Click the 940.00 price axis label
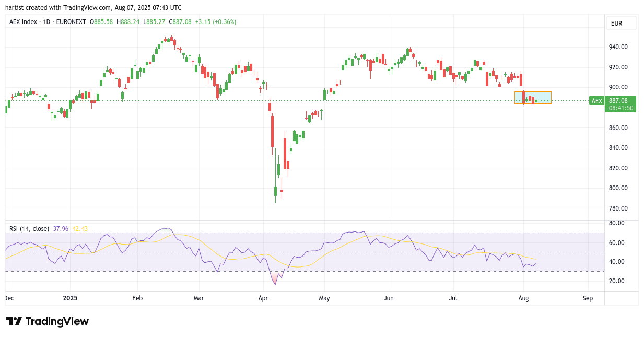644x337 pixels. point(618,47)
